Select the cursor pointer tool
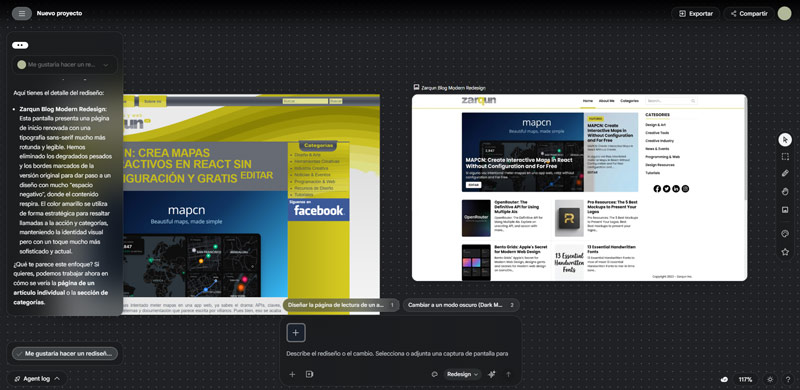 click(785, 139)
